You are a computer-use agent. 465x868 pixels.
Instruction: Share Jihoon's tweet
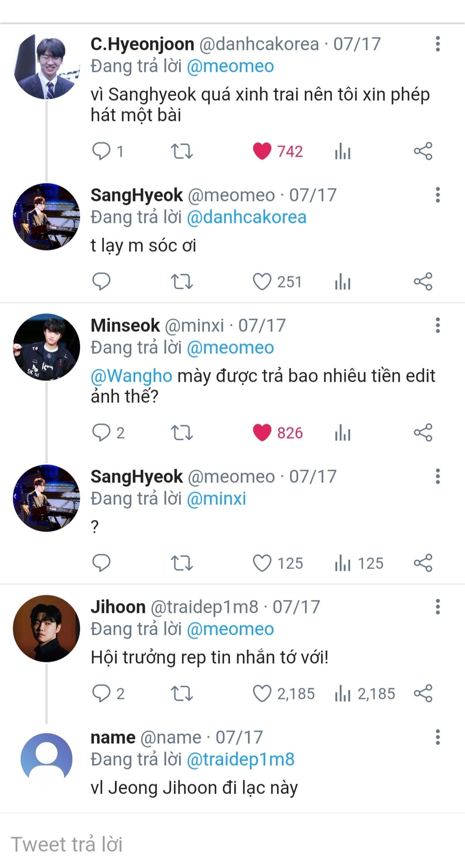[423, 693]
